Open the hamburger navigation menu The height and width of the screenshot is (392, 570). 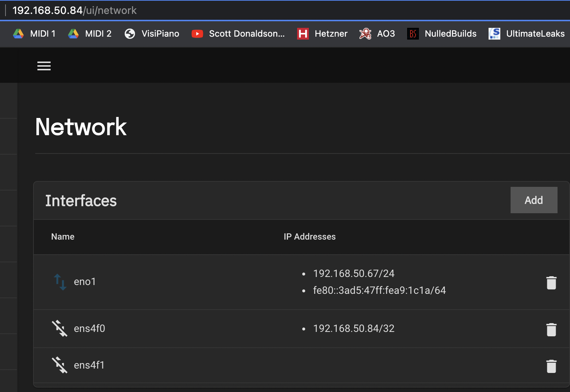[x=44, y=66]
